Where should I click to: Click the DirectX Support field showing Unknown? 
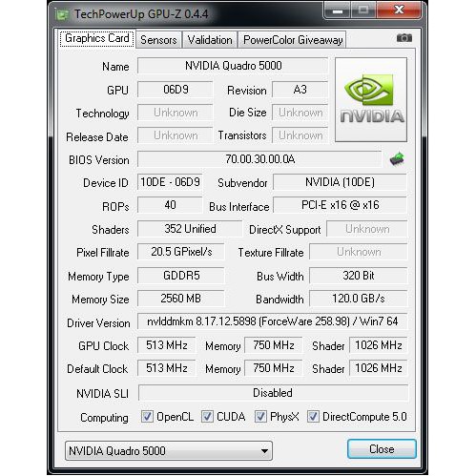367,229
